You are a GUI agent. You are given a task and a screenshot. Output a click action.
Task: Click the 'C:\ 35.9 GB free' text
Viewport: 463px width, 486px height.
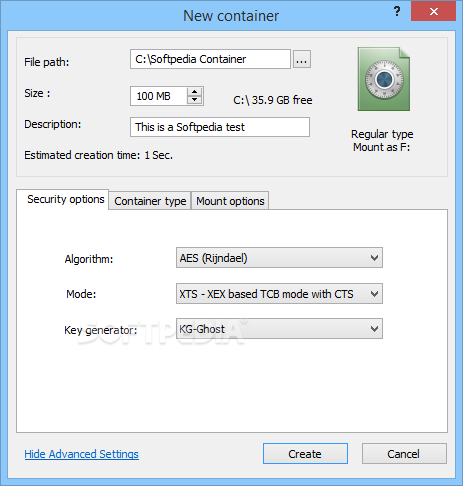coord(273,100)
